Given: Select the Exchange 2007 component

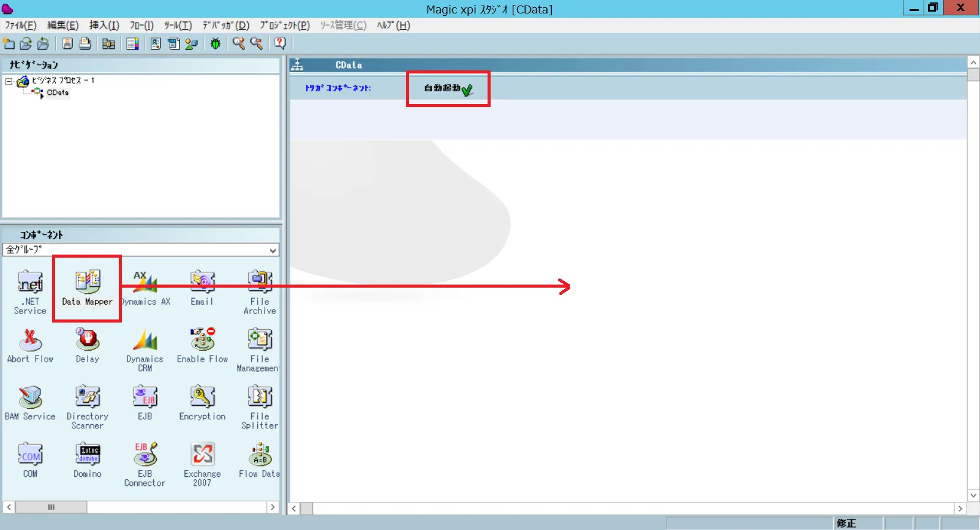Looking at the screenshot, I should [202, 455].
